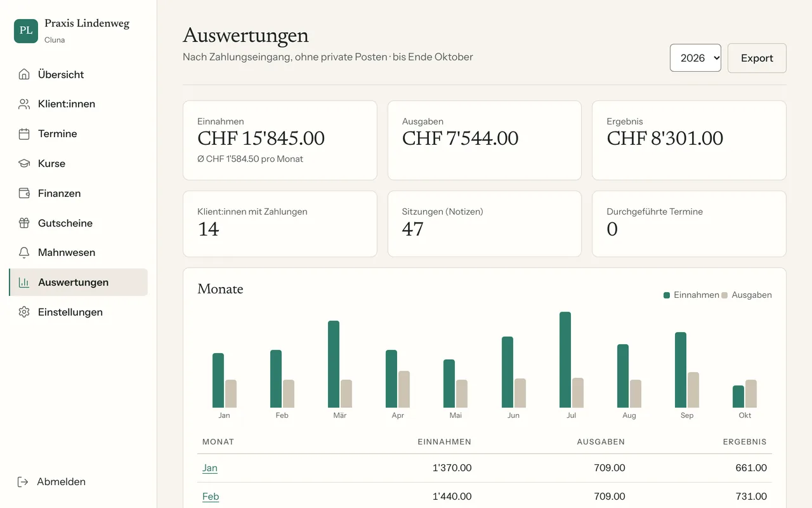The width and height of the screenshot is (812, 508).
Task: Click the gift icon next to Gutscheine
Action: point(24,223)
